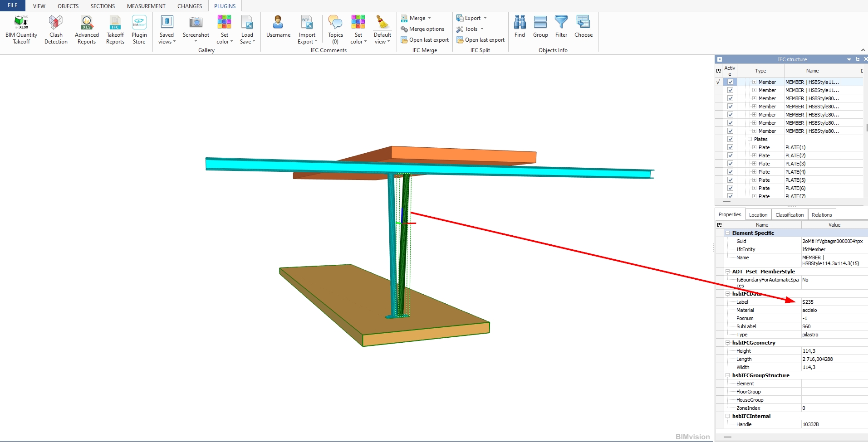Viewport: 868px width, 442px height.
Task: Click the IFC Split Export icon
Action: 460,18
